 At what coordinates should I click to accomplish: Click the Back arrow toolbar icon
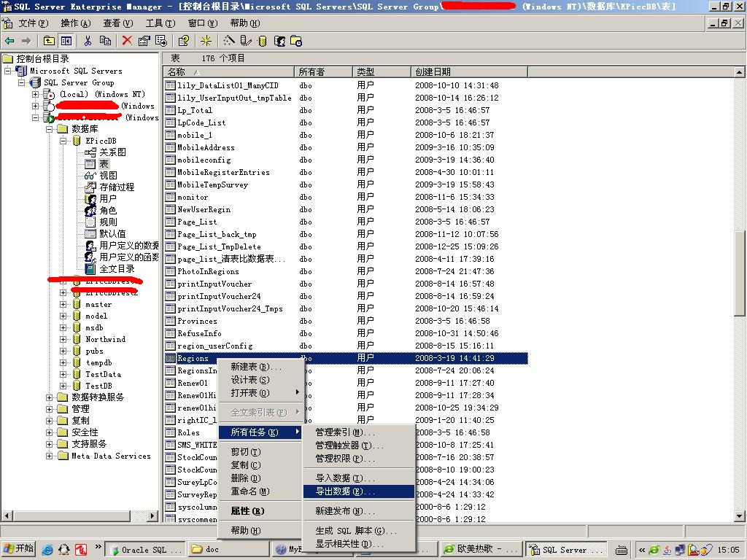coord(9,41)
